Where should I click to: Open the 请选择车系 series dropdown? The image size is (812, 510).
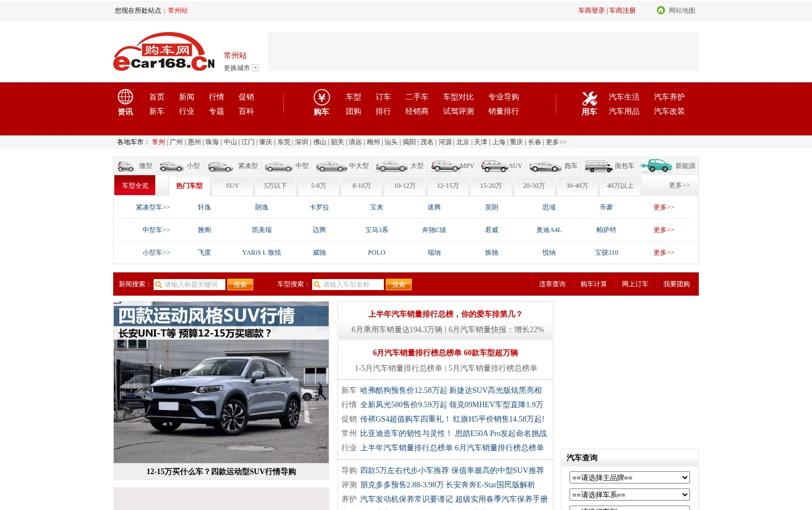click(x=630, y=495)
